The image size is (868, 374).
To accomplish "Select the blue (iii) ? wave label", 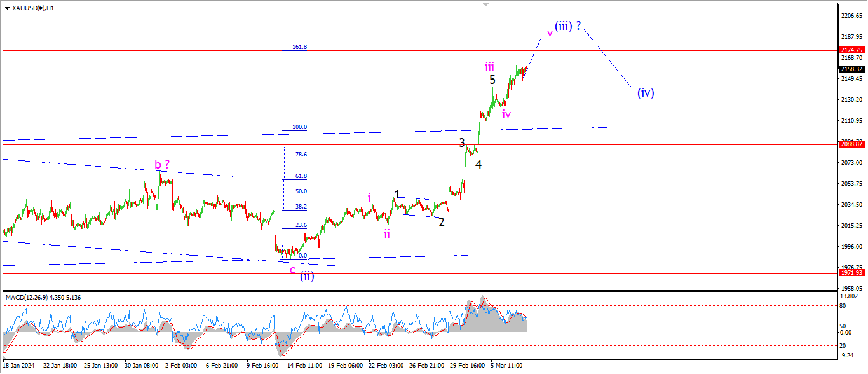I will click(567, 27).
